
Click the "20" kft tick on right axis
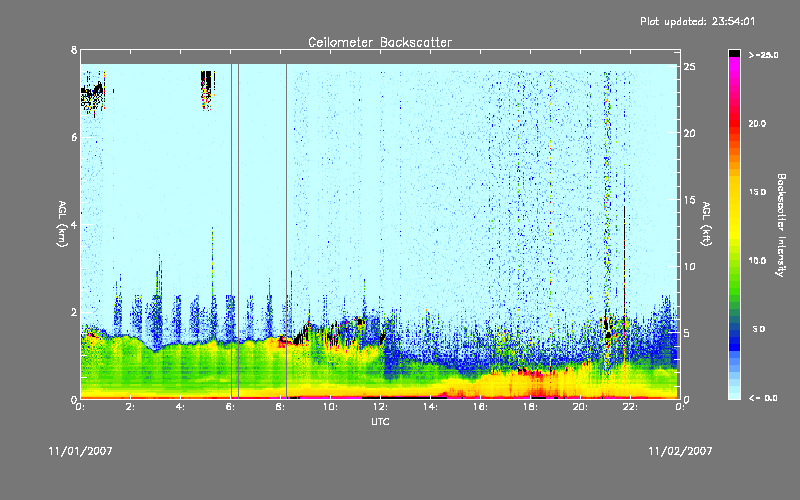point(689,133)
